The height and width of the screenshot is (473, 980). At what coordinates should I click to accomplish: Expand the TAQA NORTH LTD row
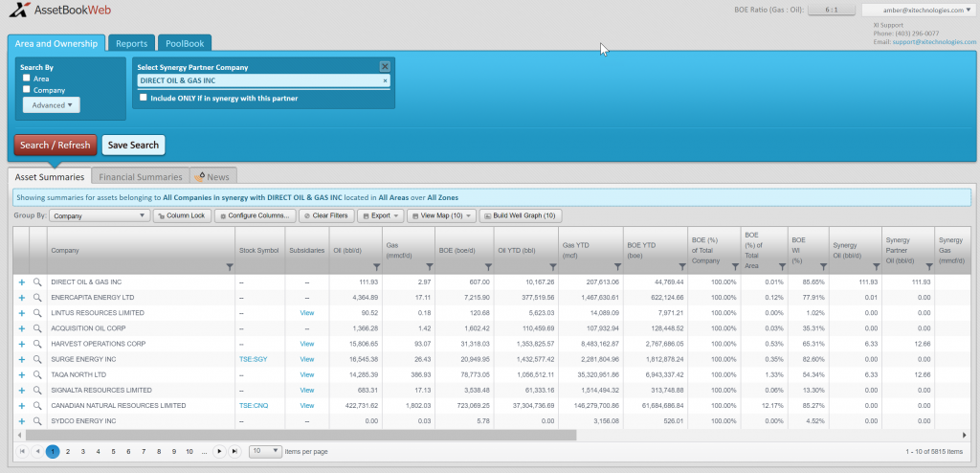click(21, 374)
